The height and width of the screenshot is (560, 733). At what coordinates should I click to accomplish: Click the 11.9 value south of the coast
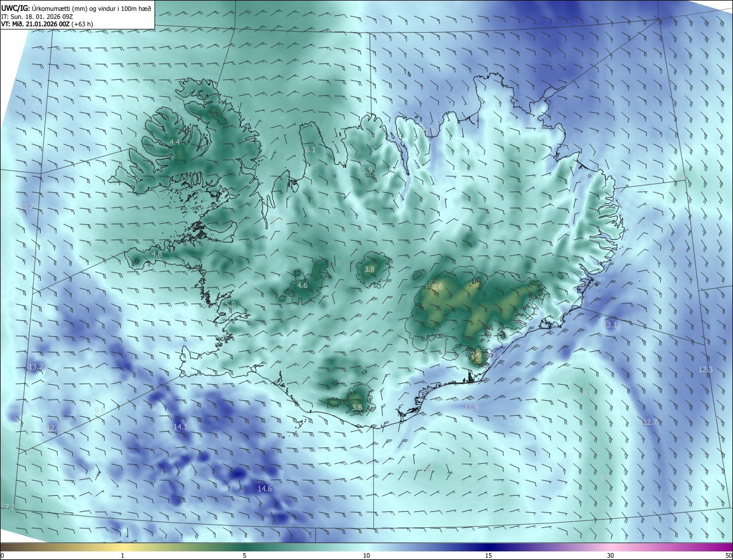point(471,407)
